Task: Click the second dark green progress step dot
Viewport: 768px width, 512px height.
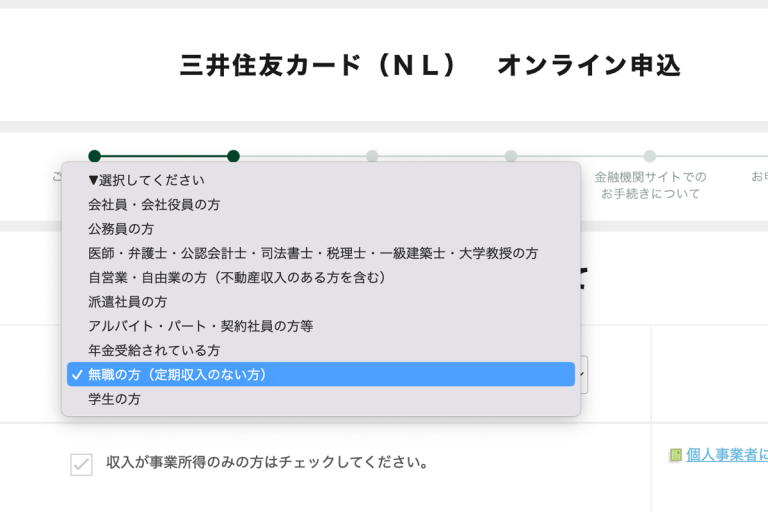Action: pyautogui.click(x=233, y=156)
